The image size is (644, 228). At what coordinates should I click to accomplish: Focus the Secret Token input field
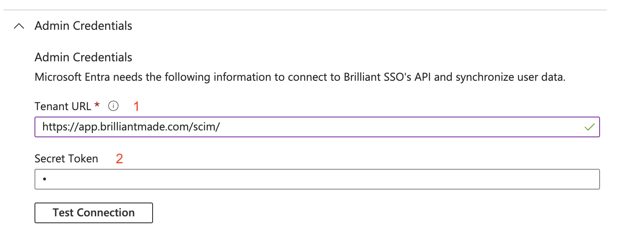tap(317, 179)
